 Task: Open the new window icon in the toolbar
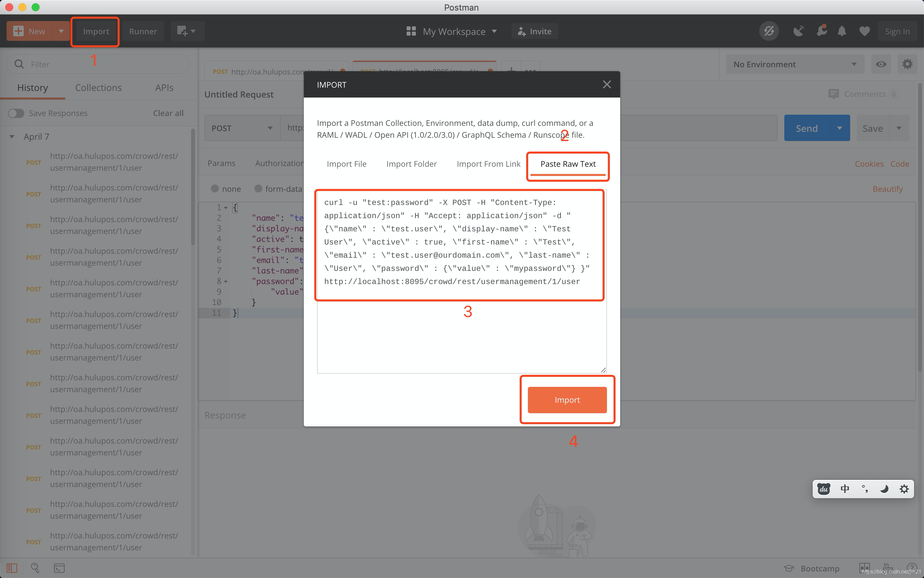pyautogui.click(x=182, y=31)
